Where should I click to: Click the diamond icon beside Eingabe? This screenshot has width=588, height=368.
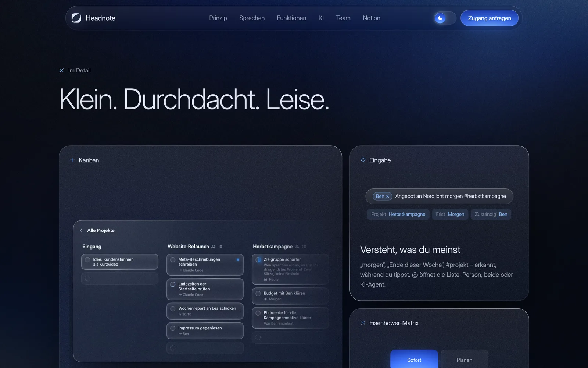click(363, 160)
